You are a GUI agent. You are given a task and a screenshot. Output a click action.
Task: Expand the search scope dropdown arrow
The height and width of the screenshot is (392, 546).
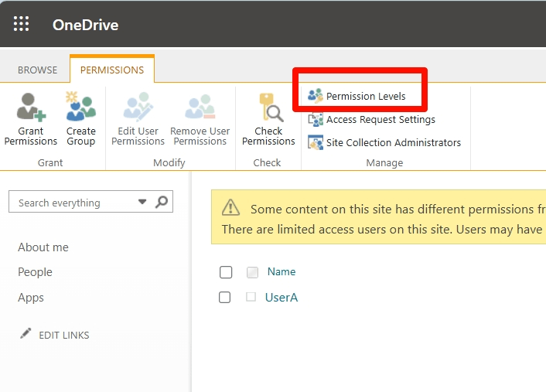pos(142,202)
